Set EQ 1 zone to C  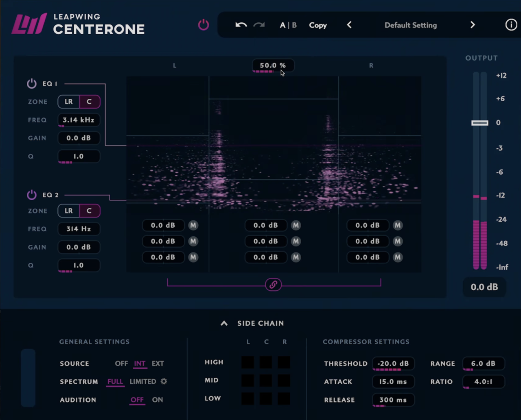click(90, 102)
